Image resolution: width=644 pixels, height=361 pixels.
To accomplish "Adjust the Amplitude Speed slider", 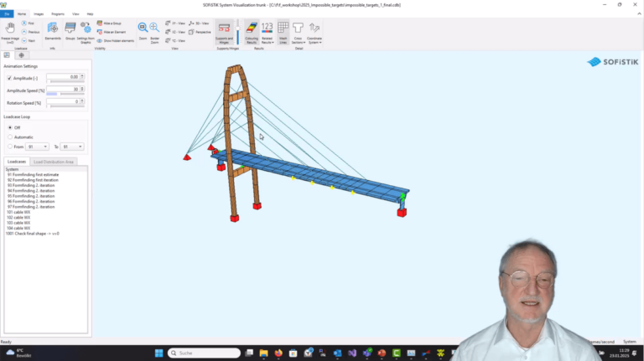I will (65, 94).
